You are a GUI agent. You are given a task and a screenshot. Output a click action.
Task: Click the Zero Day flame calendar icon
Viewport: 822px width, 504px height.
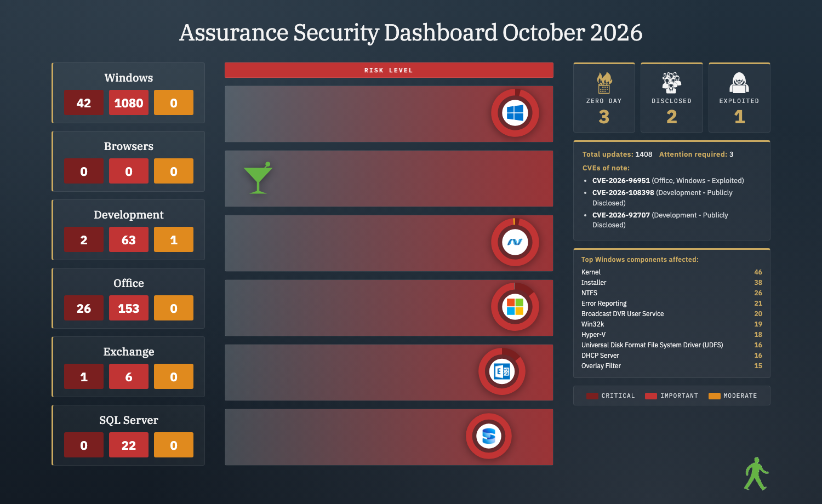(604, 83)
